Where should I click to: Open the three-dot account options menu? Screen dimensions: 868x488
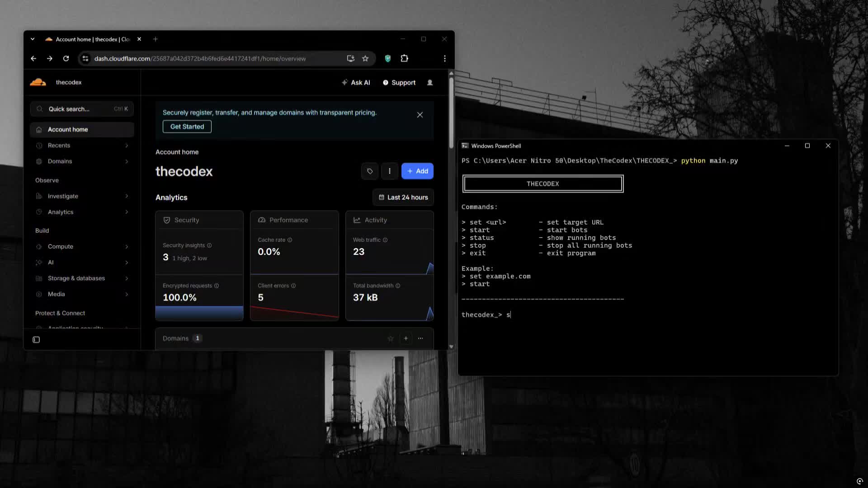pyautogui.click(x=389, y=171)
